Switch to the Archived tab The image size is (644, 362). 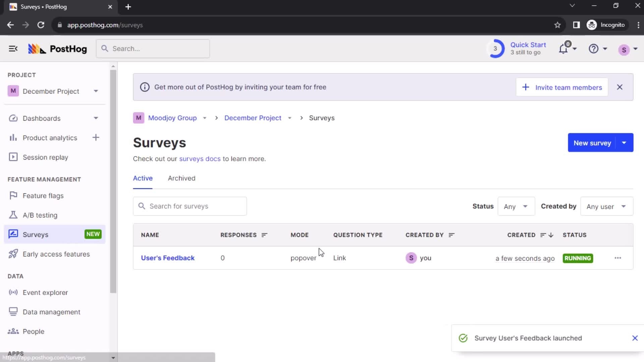click(x=182, y=178)
